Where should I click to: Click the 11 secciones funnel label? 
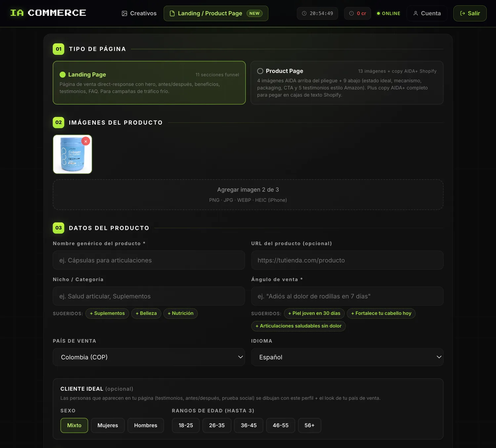tap(217, 75)
